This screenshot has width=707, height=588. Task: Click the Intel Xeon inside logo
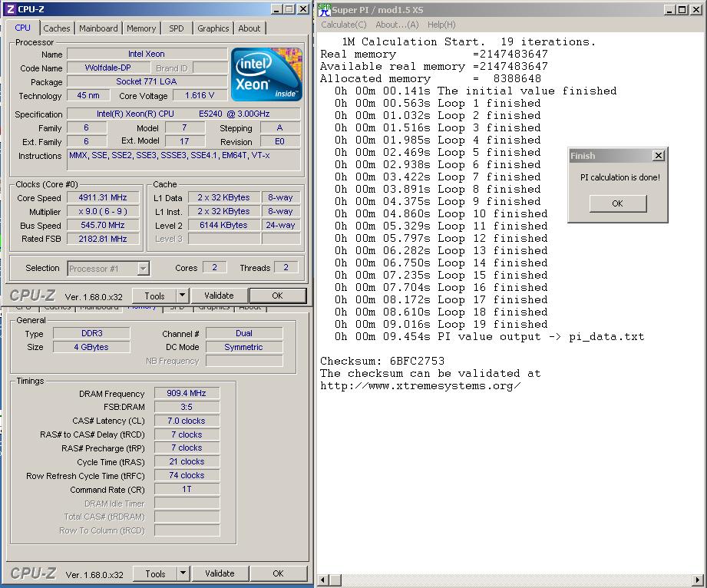[266, 74]
